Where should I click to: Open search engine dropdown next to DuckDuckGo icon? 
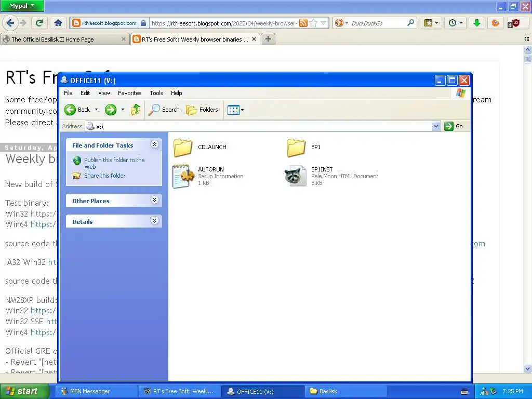tap(347, 23)
